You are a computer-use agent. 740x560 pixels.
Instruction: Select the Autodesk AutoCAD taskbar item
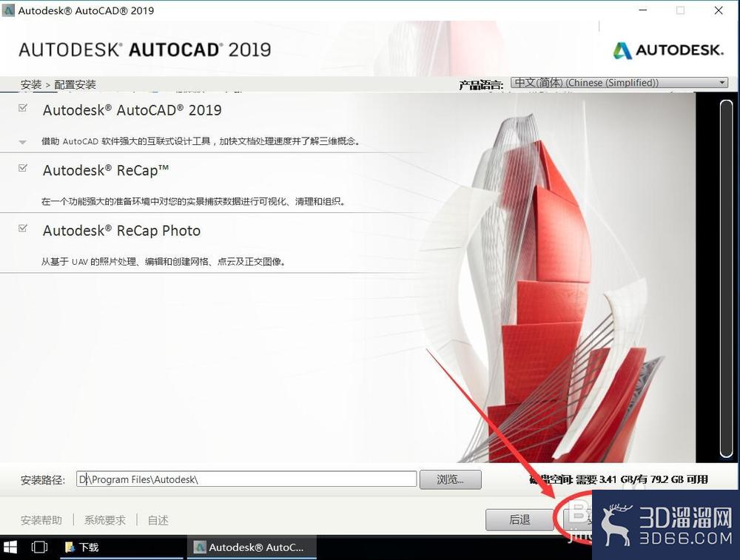pyautogui.click(x=252, y=547)
